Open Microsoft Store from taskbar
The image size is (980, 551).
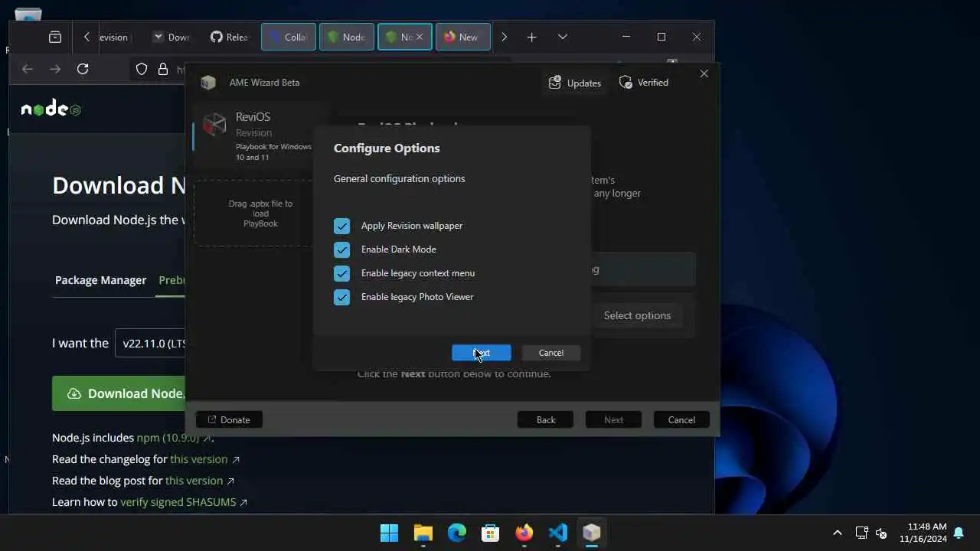click(490, 533)
